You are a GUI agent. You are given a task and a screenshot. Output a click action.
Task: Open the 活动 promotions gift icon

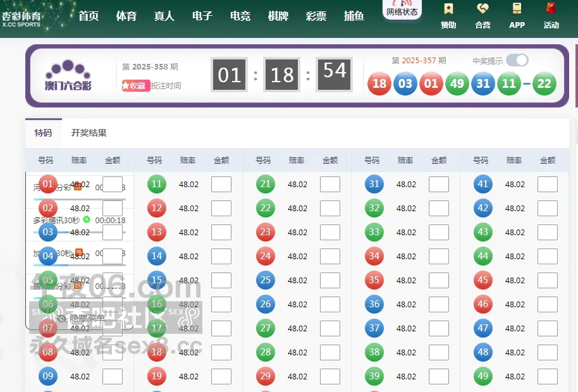point(551,15)
